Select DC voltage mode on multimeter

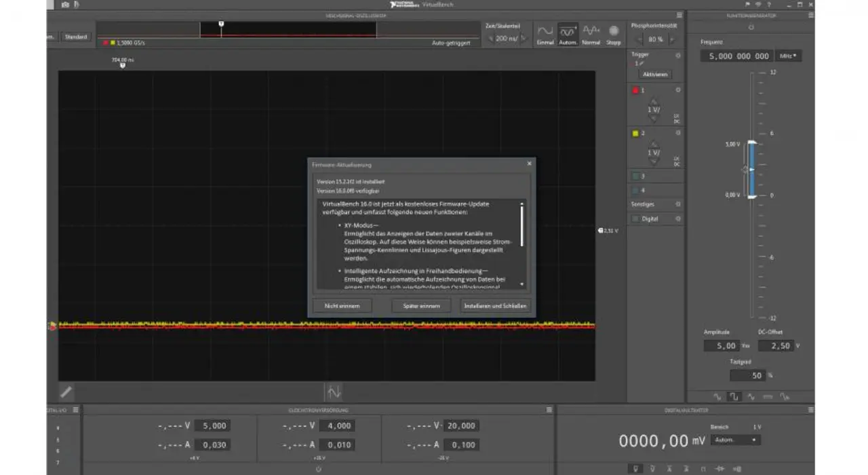635,468
